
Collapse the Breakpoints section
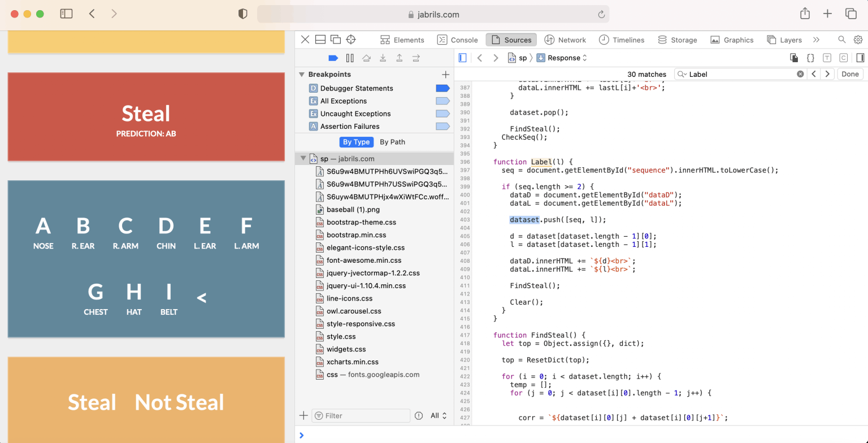point(302,74)
